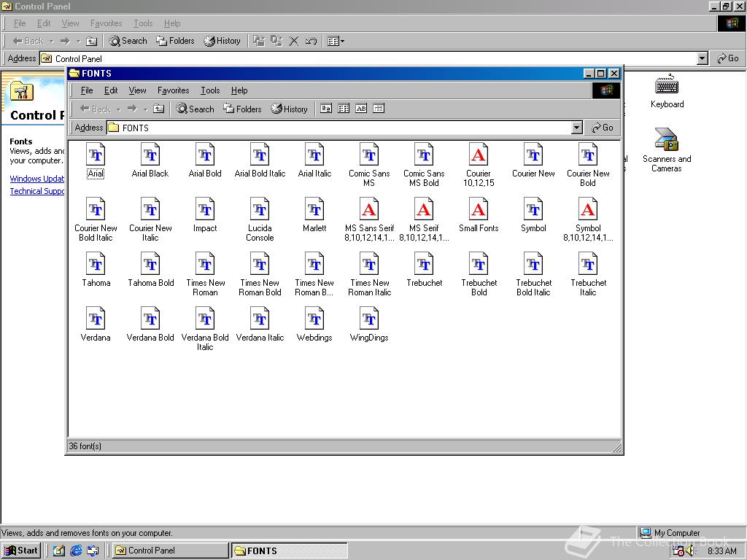
Task: Click the Marlett font icon
Action: pos(314,210)
